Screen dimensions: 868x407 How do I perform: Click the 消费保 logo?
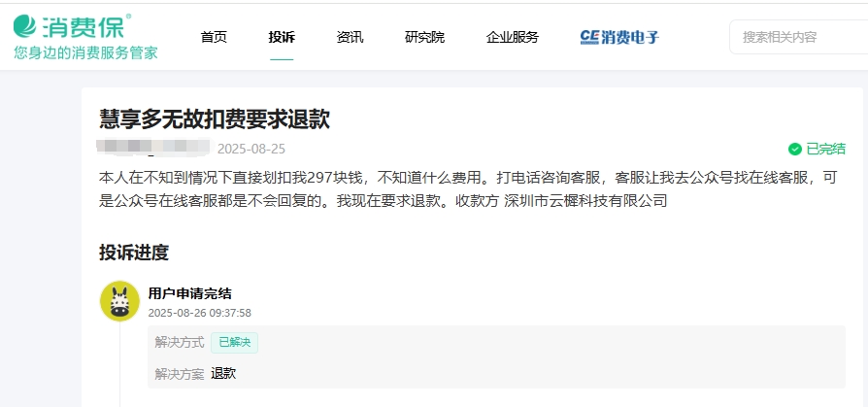[73, 26]
